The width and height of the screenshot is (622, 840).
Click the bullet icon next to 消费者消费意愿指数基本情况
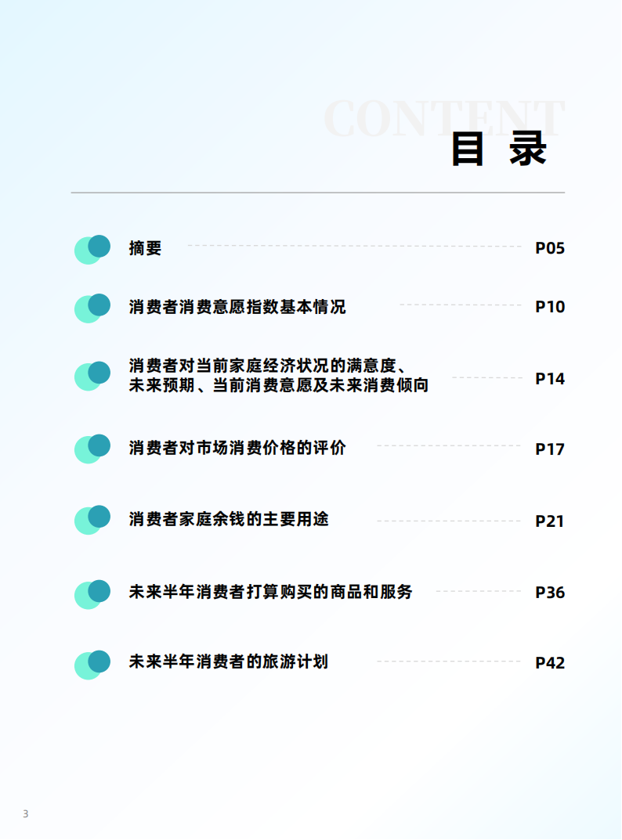[92, 308]
